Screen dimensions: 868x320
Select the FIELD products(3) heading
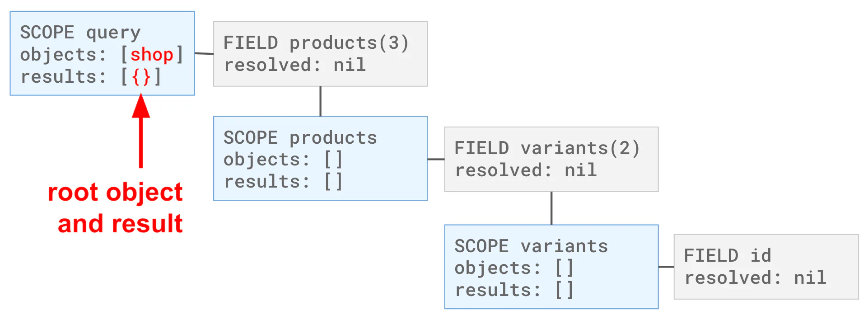[316, 43]
